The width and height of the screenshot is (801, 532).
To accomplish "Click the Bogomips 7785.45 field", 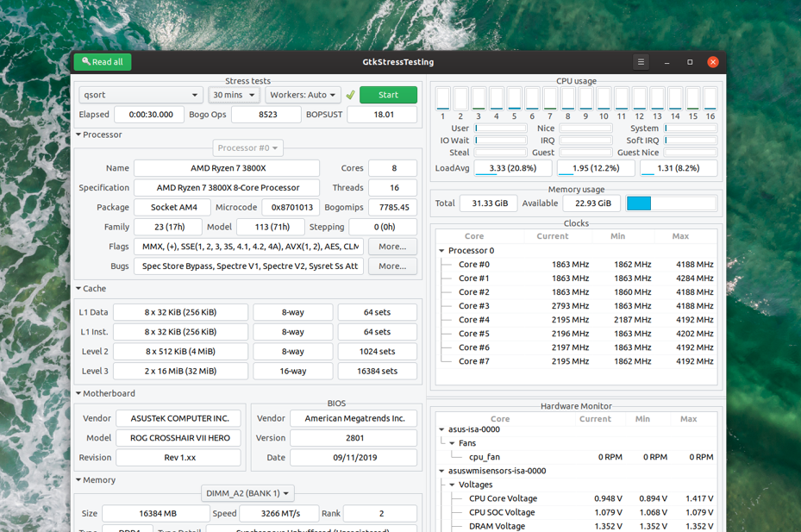I will pos(392,207).
